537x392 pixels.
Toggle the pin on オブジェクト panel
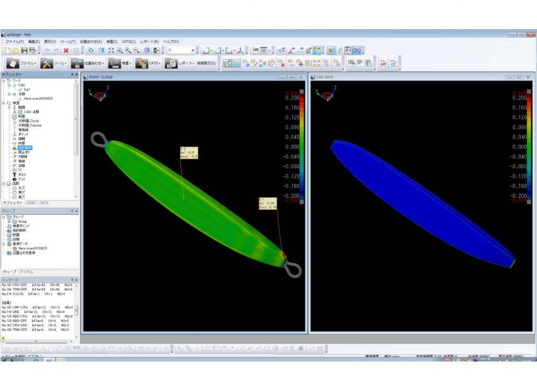coord(72,75)
